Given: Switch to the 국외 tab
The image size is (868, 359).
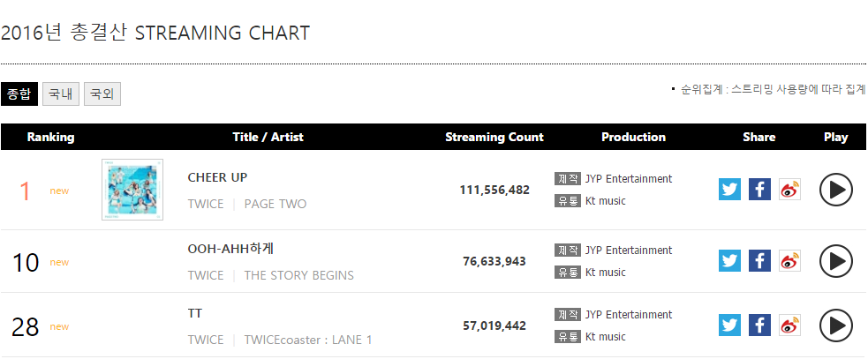Looking at the screenshot, I should point(102,94).
